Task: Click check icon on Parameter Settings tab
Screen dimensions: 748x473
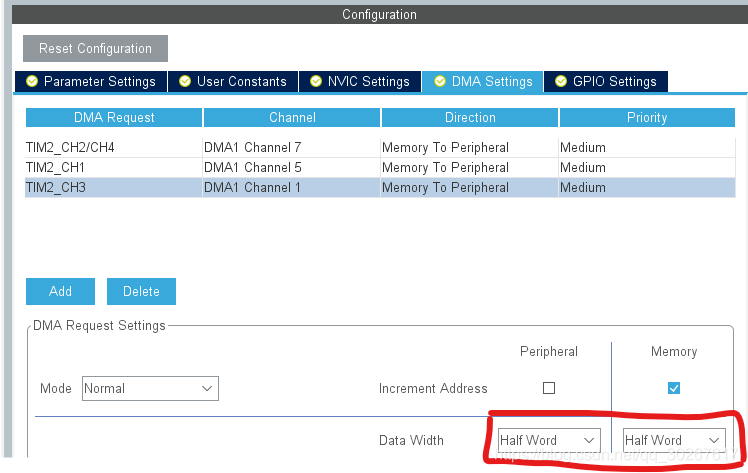Action: pos(32,82)
